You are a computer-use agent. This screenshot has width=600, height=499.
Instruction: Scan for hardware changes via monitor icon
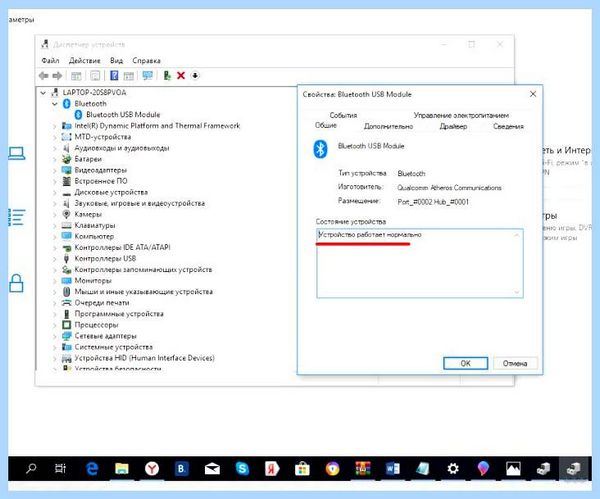coord(148,75)
